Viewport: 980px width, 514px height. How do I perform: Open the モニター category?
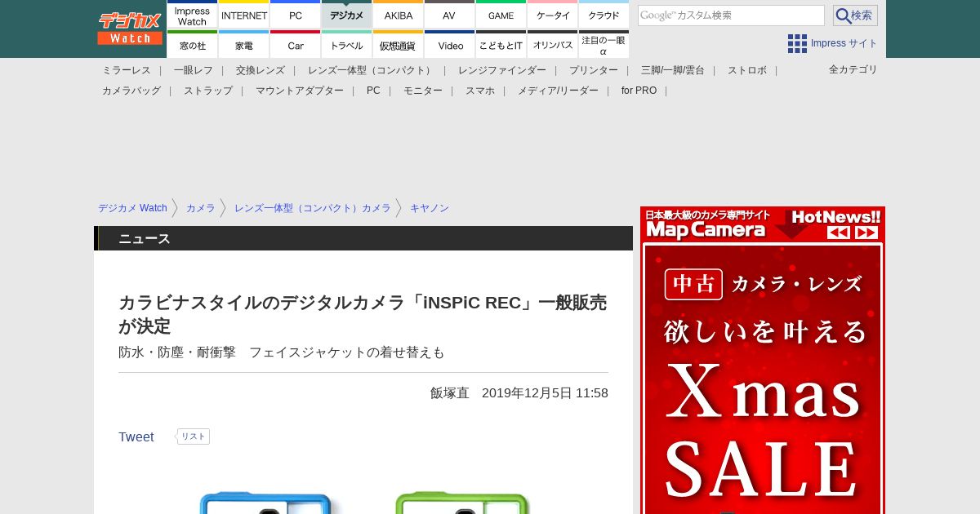point(423,91)
